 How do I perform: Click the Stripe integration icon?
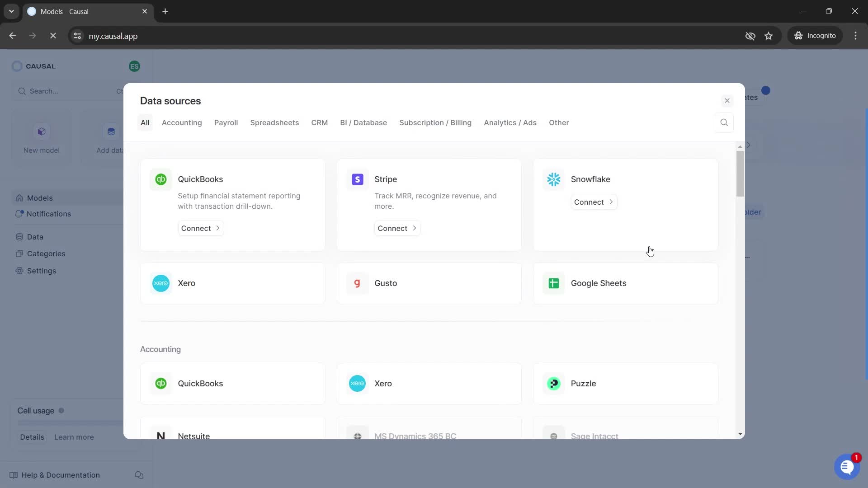pos(357,179)
